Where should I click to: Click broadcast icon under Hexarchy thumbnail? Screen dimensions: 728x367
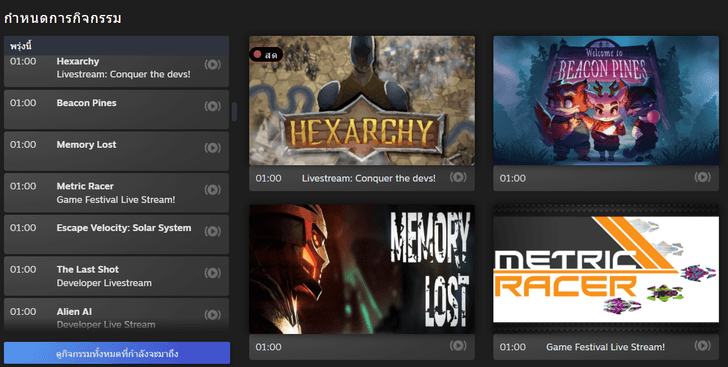click(x=458, y=177)
